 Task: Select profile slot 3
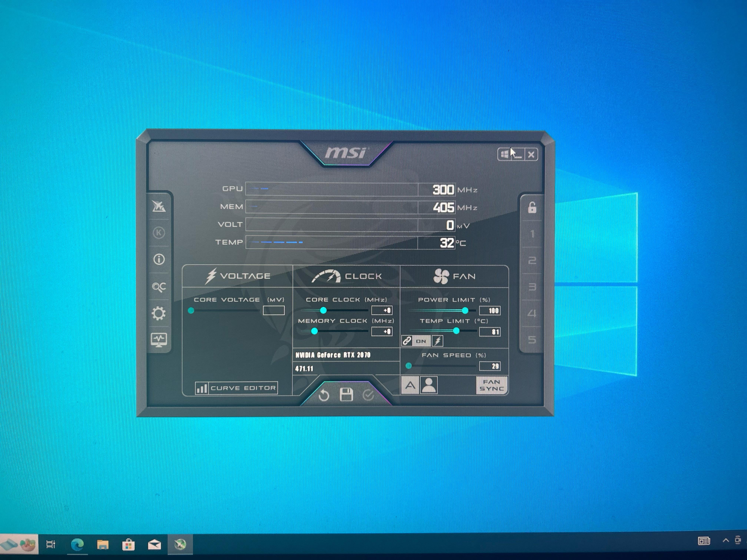tap(532, 287)
